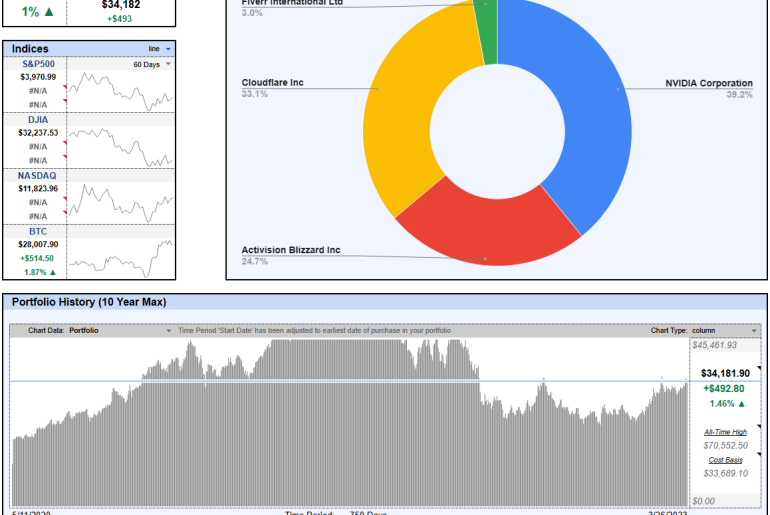The image size is (770, 515).
Task: Click the red note marker in DJIA row
Action: pos(66,144)
